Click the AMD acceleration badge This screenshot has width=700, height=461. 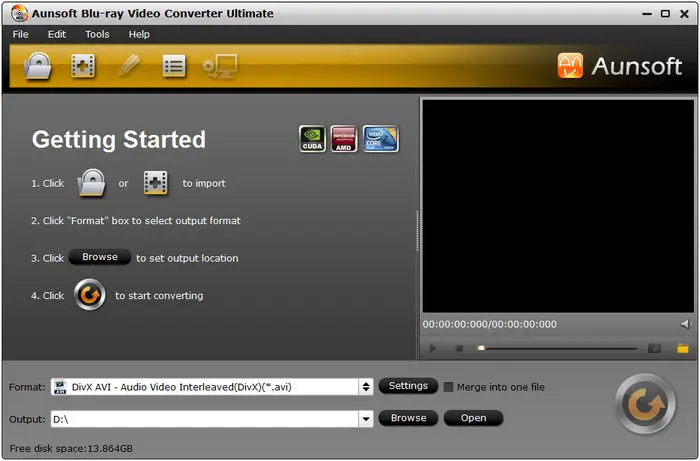[344, 139]
